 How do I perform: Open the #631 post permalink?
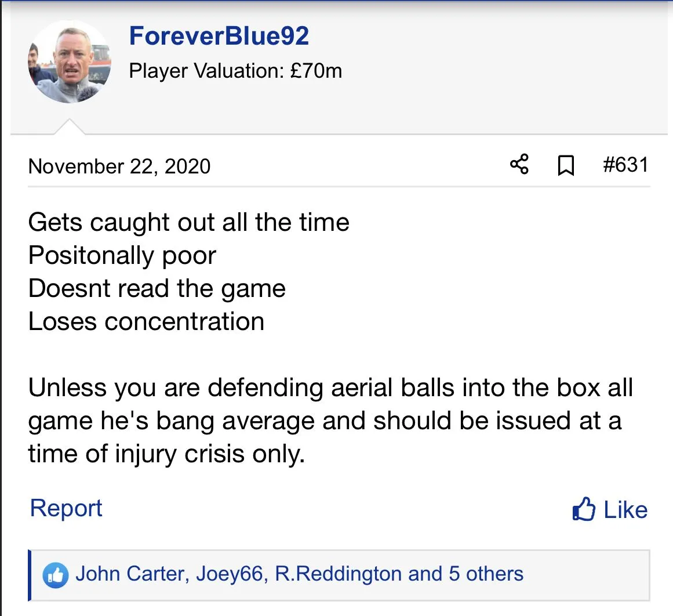click(x=625, y=165)
